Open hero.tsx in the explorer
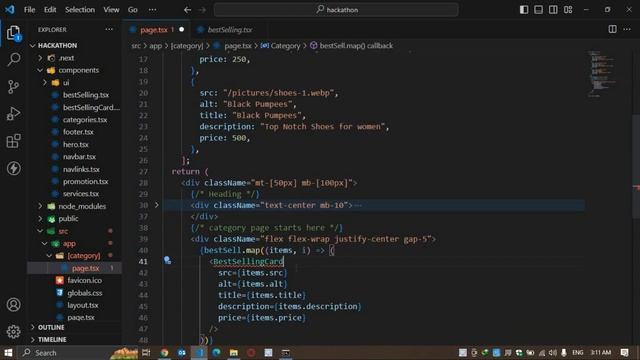Image resolution: width=640 pixels, height=360 pixels. [76, 144]
